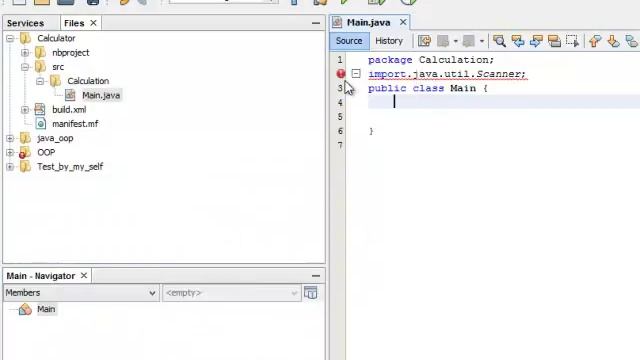Expand the build.xml node
The width and height of the screenshot is (640, 360).
tap(25, 110)
